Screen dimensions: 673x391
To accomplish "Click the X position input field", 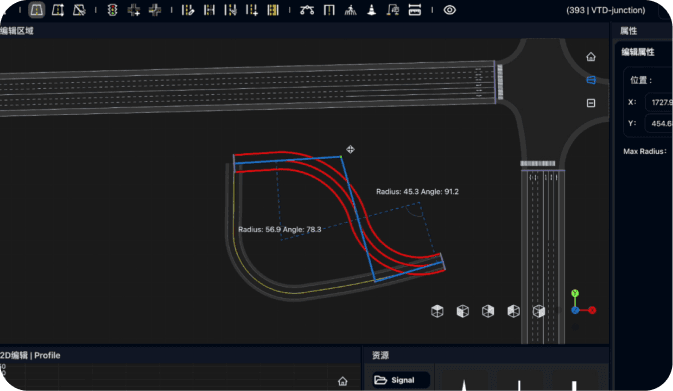I will click(659, 102).
